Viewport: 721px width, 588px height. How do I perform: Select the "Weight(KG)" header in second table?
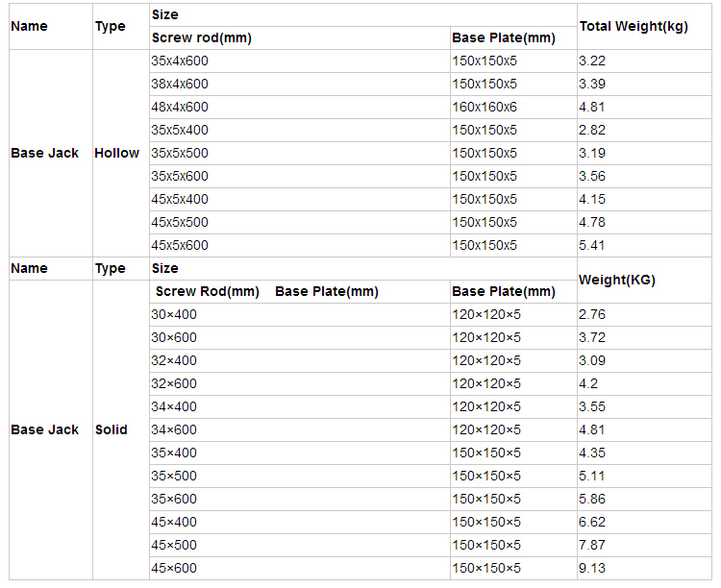point(617,280)
